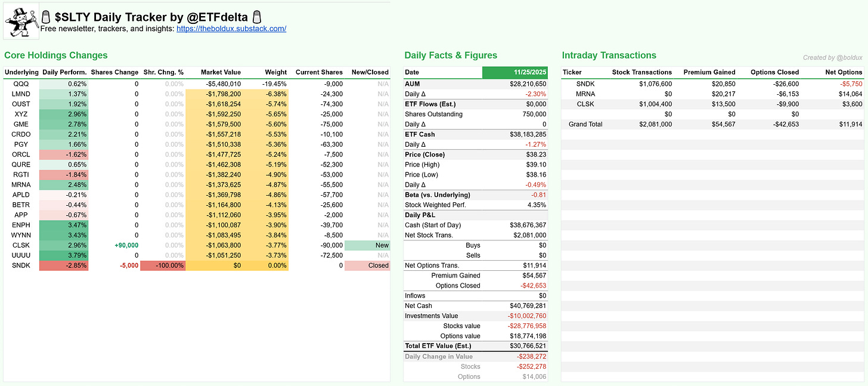868x386 pixels.
Task: Click the RGTI ticker cell
Action: pos(21,175)
